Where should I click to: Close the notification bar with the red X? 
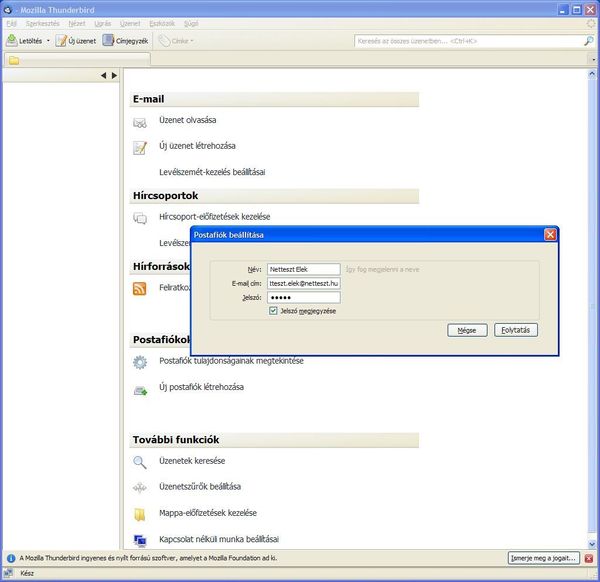tap(590, 558)
